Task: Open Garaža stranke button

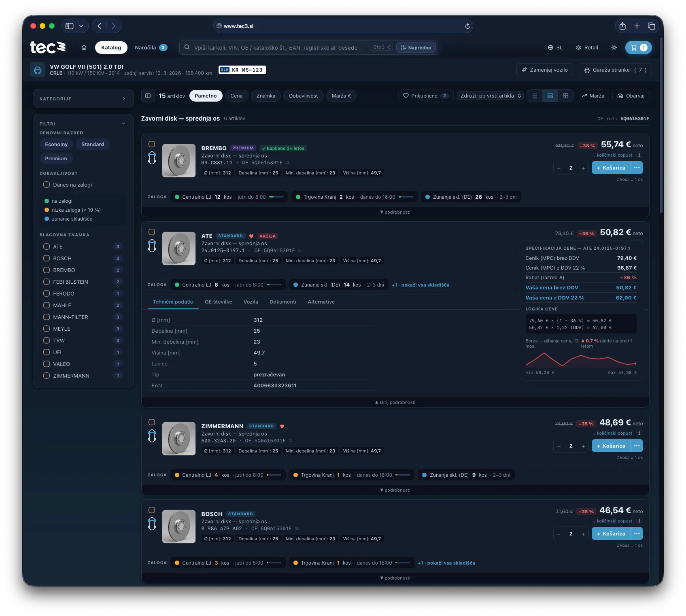Action: tap(615, 70)
